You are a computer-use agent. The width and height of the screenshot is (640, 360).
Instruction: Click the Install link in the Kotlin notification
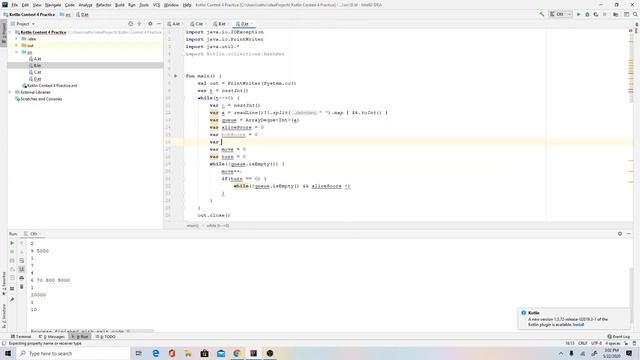click(578, 324)
